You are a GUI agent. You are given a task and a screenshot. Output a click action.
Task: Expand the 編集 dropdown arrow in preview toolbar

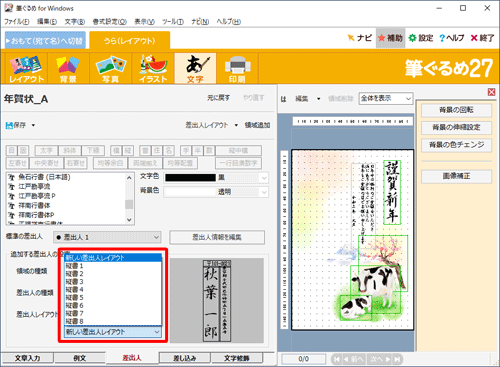(319, 99)
